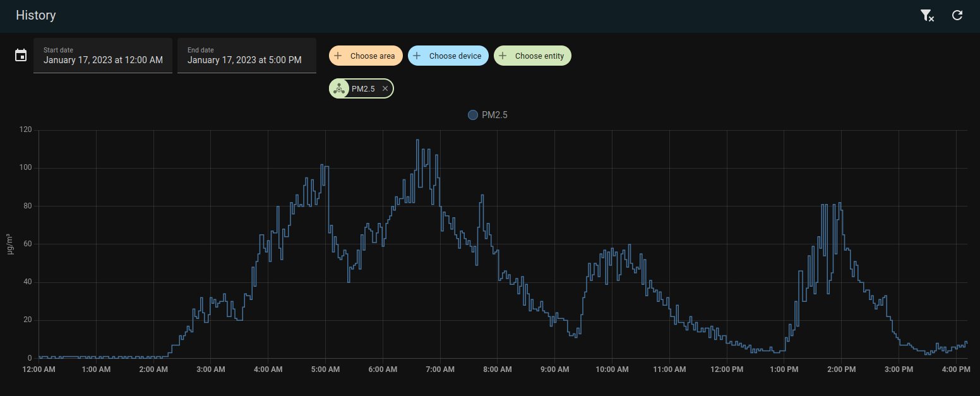980x396 pixels.
Task: Click the 40 y-axis value
Action: click(x=28, y=282)
